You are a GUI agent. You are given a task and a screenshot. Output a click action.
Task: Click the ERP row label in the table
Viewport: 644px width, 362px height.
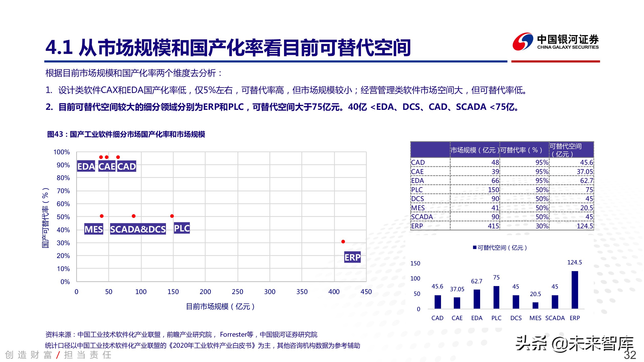pos(417,226)
